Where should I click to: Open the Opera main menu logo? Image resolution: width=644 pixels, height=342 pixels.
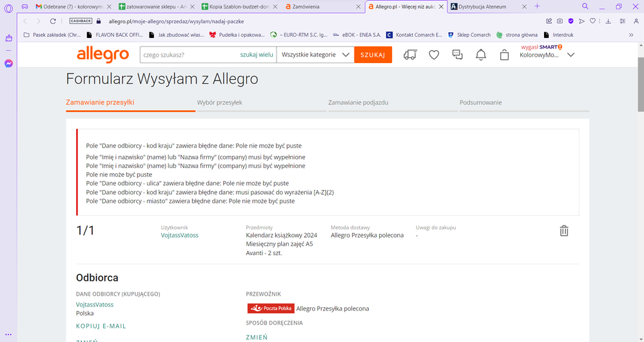pos(8,8)
